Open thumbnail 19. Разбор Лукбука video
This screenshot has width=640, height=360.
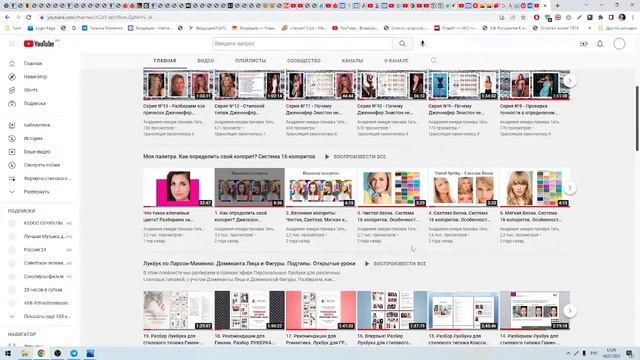pos(178,310)
